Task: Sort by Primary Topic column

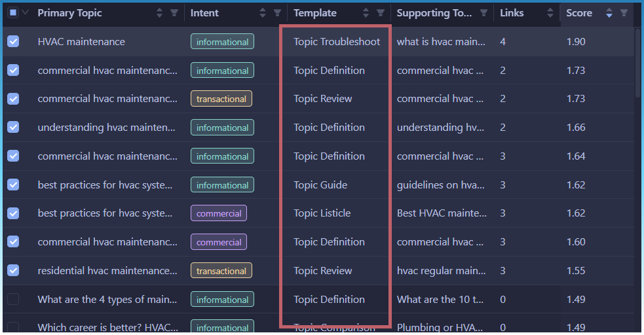Action: tap(160, 13)
